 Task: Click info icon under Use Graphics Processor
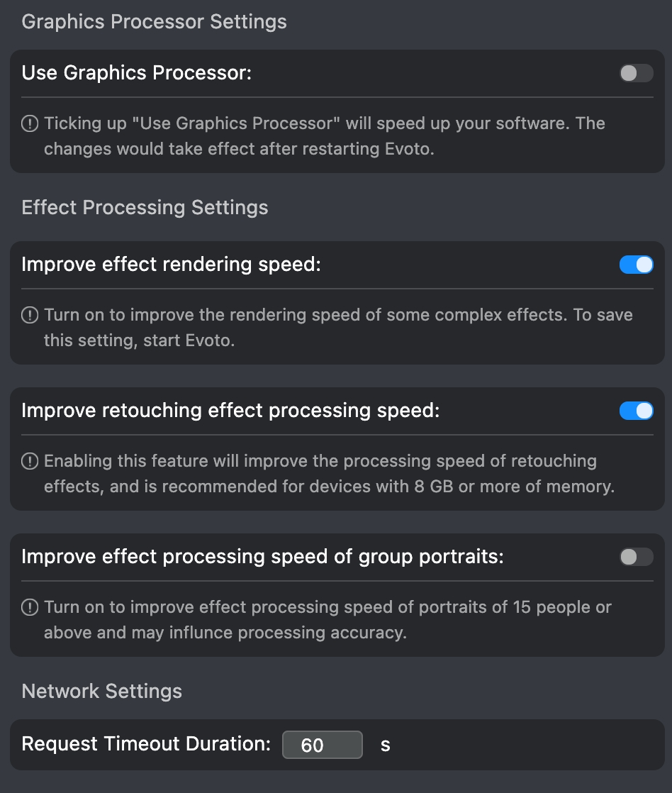(x=30, y=124)
